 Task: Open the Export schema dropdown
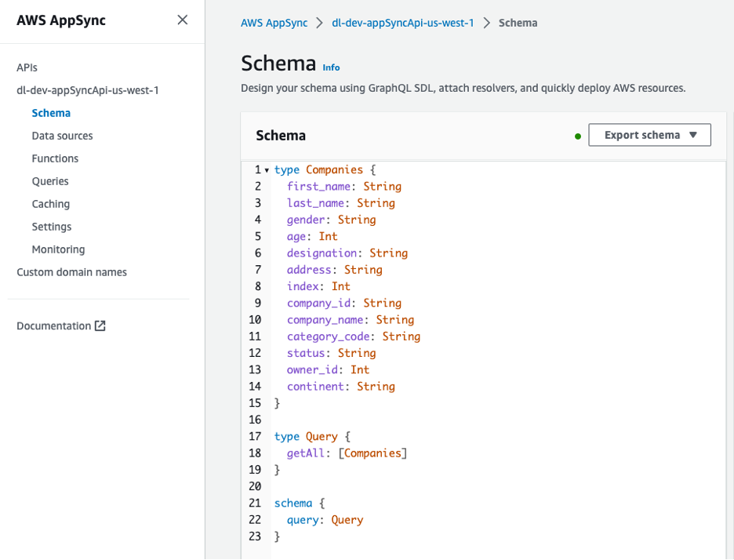[649, 135]
